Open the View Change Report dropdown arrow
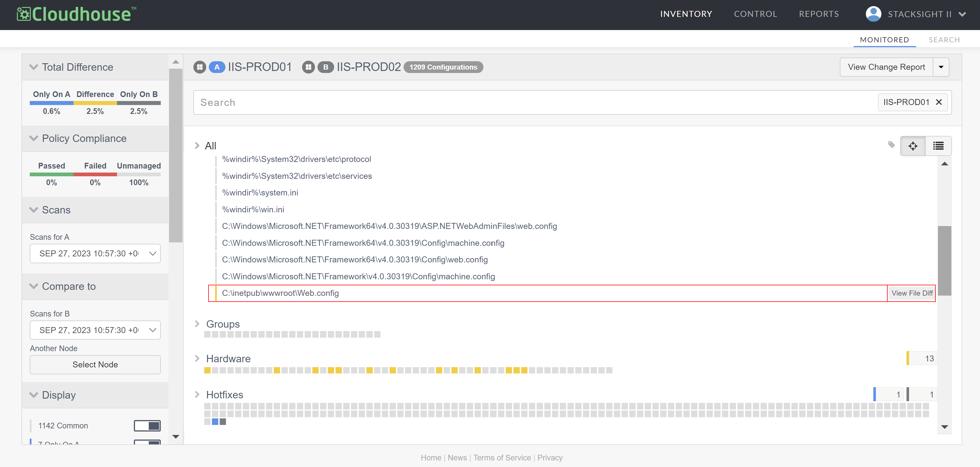The width and height of the screenshot is (980, 467). (x=941, y=67)
